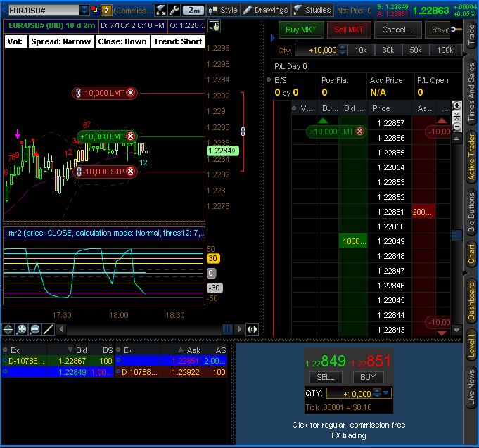The height and width of the screenshot is (448, 479).
Task: Open the Chart side tab
Action: (471, 253)
